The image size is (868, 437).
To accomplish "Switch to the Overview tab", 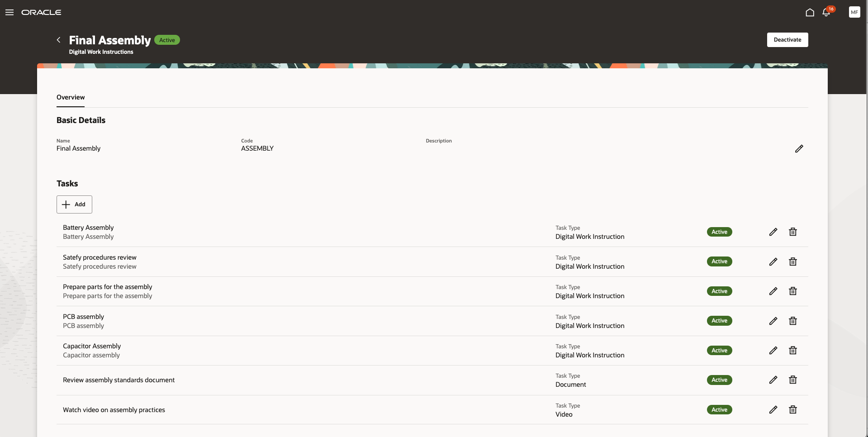I will [x=71, y=97].
